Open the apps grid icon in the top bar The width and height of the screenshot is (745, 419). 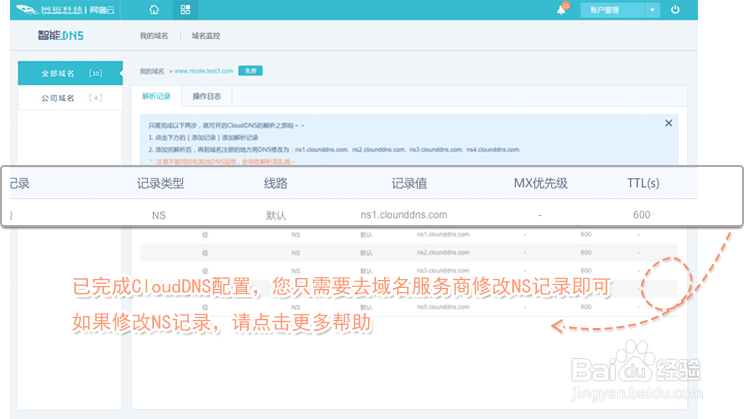(x=185, y=10)
